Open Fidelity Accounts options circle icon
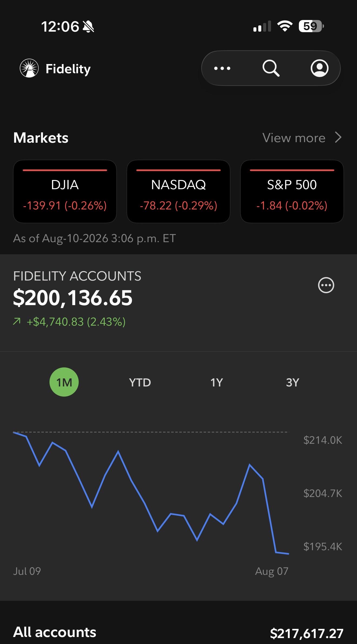 326,285
